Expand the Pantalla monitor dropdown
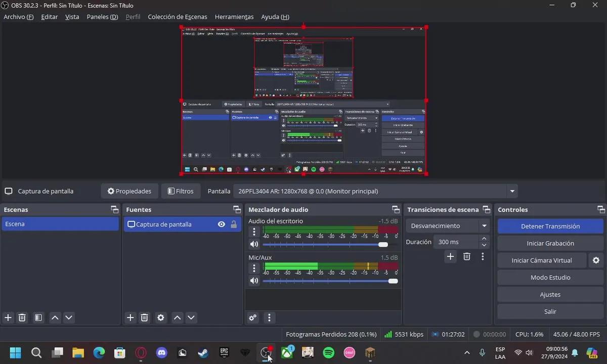The width and height of the screenshot is (607, 364). pos(512,191)
